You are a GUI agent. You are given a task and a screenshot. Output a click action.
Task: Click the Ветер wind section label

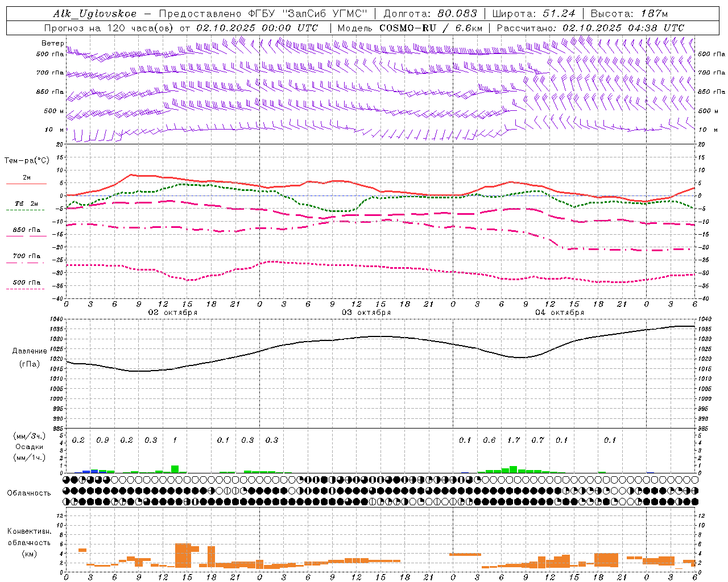[52, 43]
